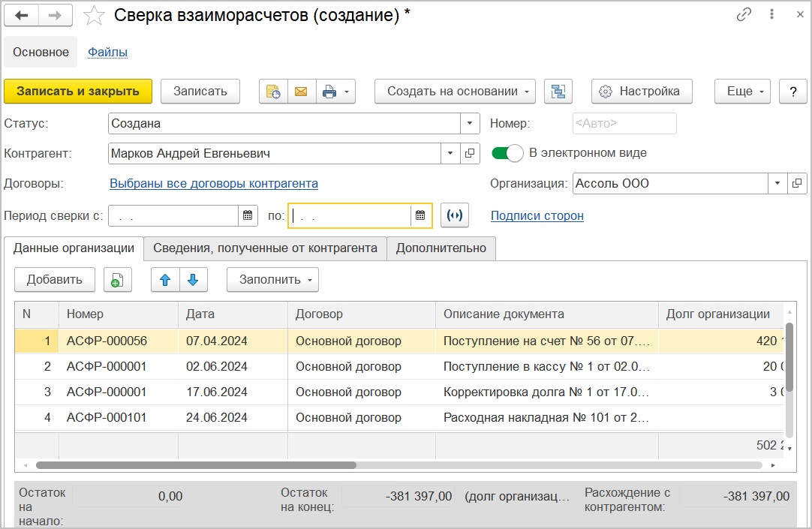Open calendar for period start date
Image resolution: width=812 pixels, height=529 pixels.
(x=248, y=216)
